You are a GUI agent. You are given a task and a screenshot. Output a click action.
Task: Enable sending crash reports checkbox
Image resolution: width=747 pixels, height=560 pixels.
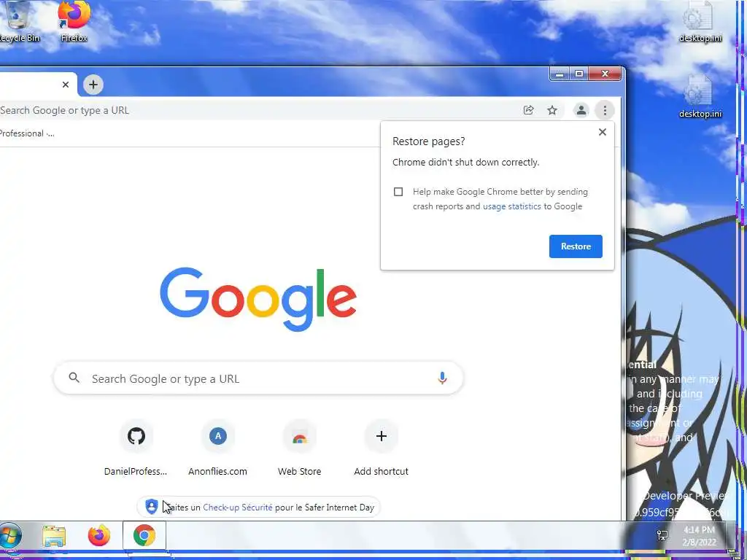click(x=398, y=192)
